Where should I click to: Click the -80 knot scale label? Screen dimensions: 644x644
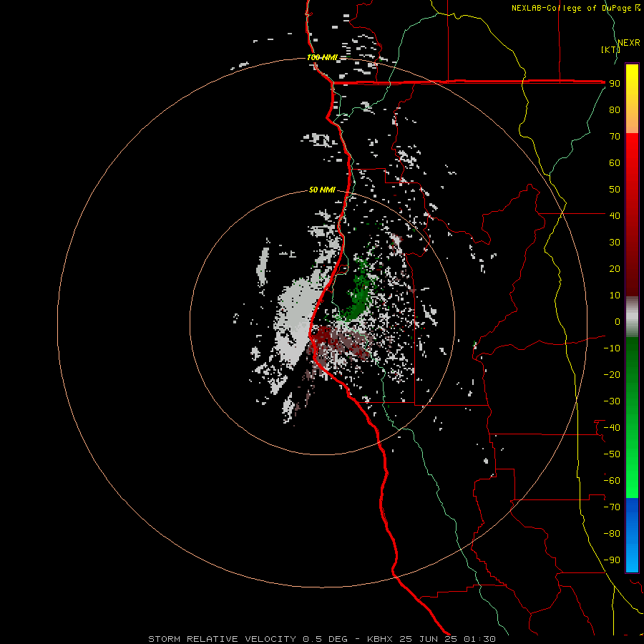(x=612, y=534)
